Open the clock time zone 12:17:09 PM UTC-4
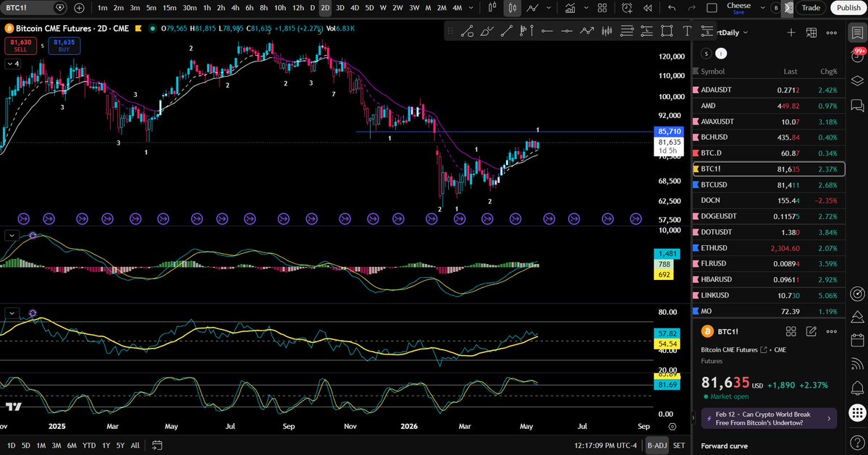Screen dimensions: 868x455 [x=606, y=445]
